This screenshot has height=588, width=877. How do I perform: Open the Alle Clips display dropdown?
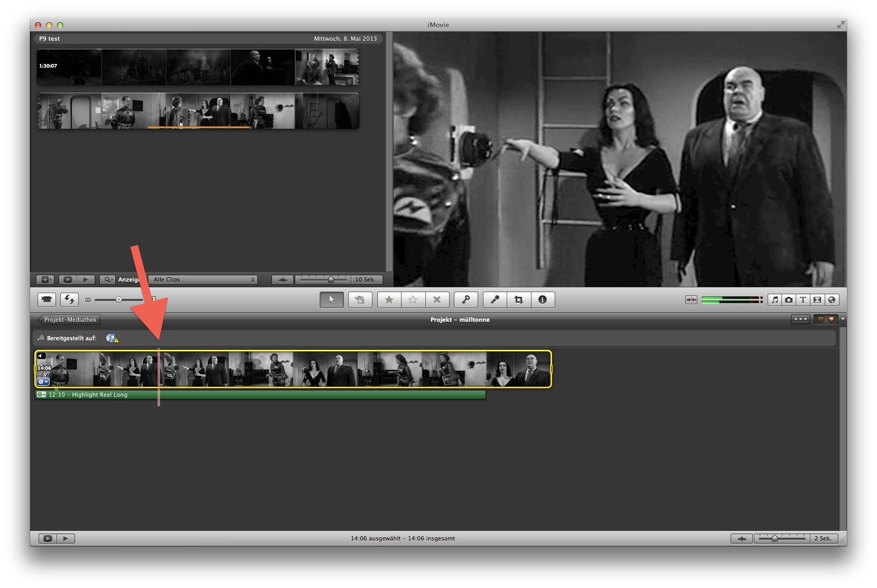coord(203,279)
